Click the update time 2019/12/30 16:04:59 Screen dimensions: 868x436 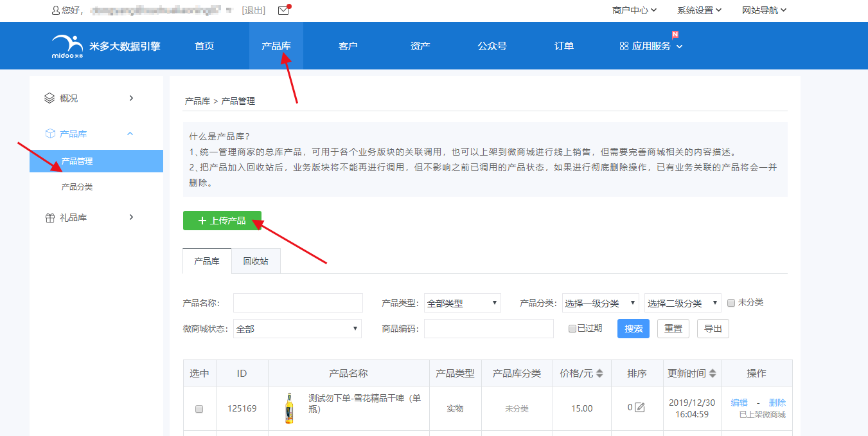click(692, 408)
